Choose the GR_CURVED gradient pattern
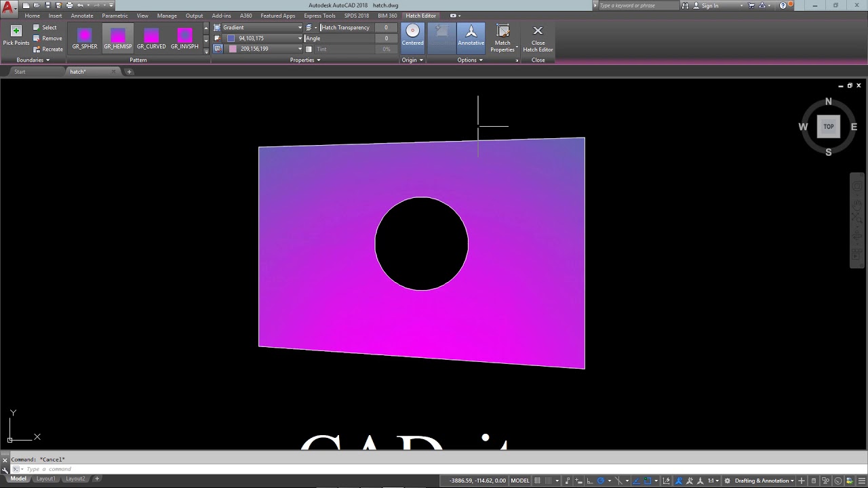Viewport: 868px width, 488px height. click(151, 39)
